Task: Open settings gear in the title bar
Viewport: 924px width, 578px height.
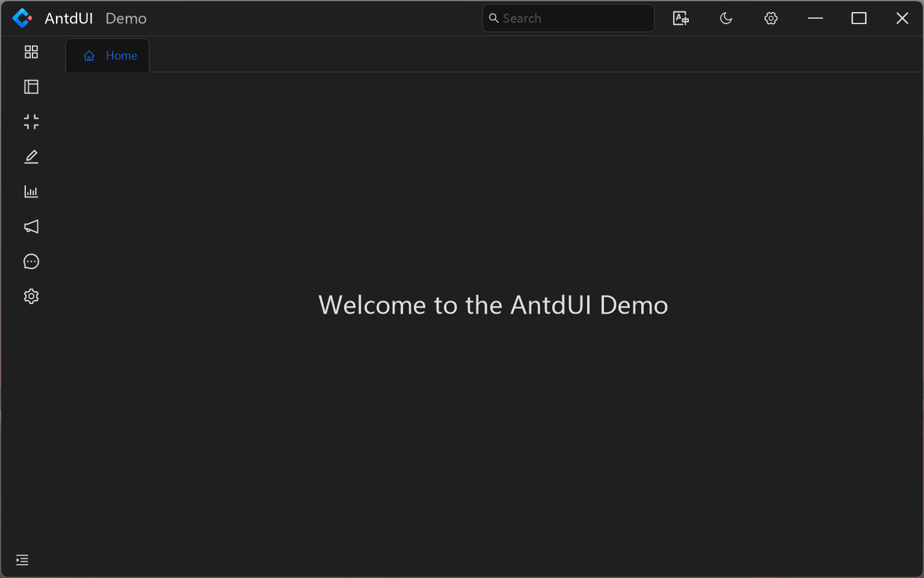Action: coord(771,19)
